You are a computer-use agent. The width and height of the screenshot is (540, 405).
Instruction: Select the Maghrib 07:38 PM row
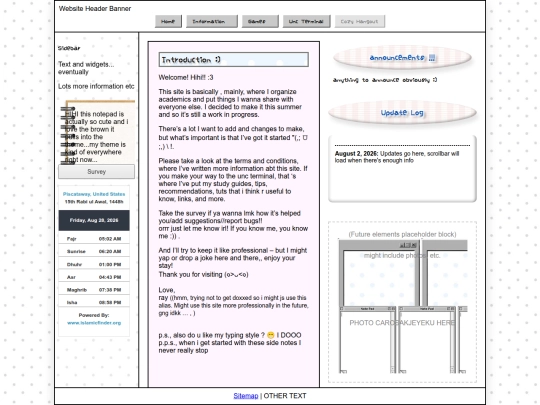pyautogui.click(x=94, y=290)
